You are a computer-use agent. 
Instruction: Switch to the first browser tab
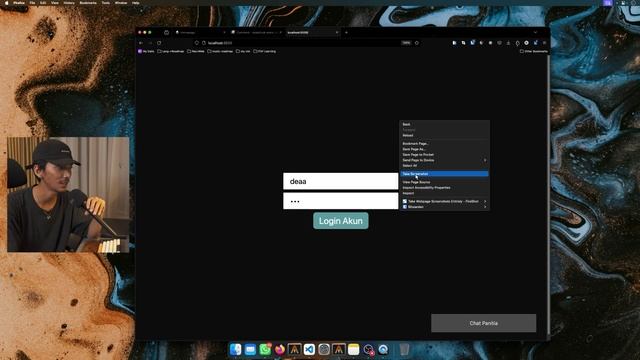[200, 32]
